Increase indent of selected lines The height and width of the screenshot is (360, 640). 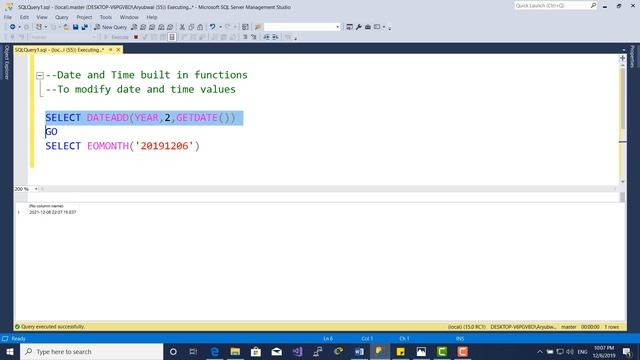[x=276, y=37]
